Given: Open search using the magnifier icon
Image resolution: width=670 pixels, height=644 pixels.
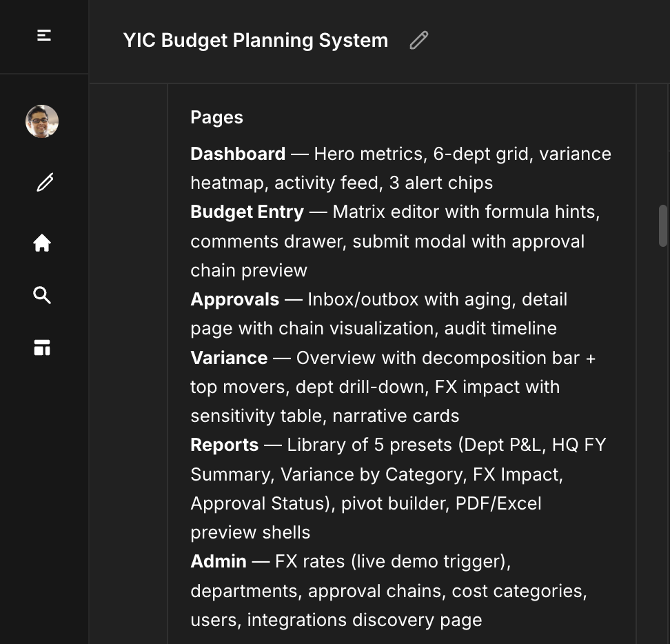Looking at the screenshot, I should [x=43, y=295].
